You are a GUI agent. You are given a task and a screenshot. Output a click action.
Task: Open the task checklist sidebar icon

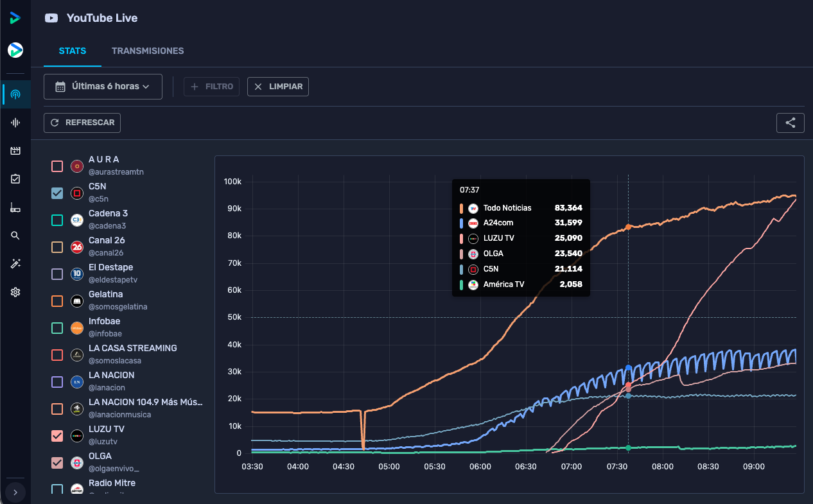tap(15, 179)
